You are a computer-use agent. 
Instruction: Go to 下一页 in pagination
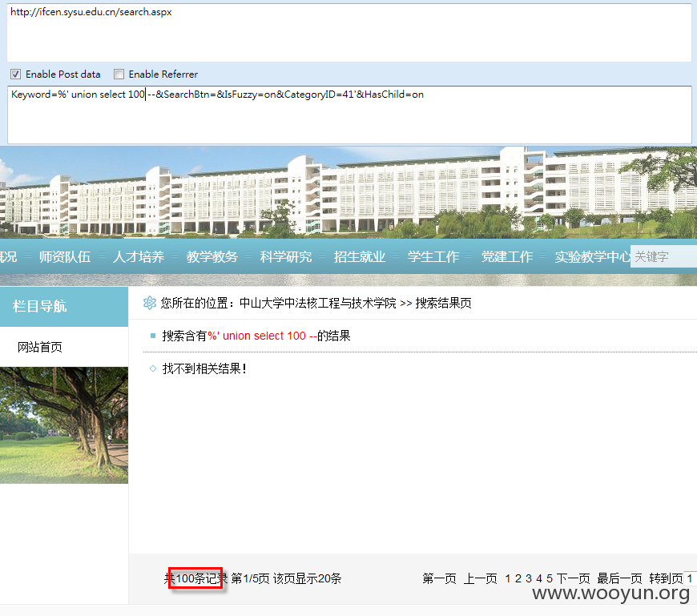[573, 578]
